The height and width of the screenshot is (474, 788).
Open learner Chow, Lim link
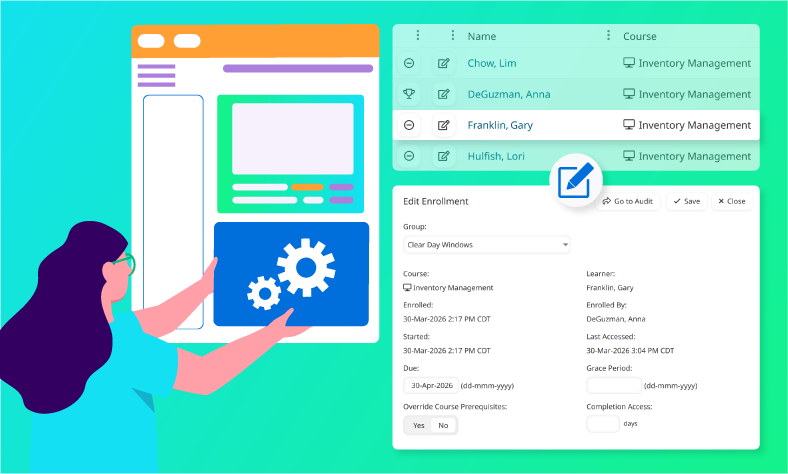(x=492, y=63)
